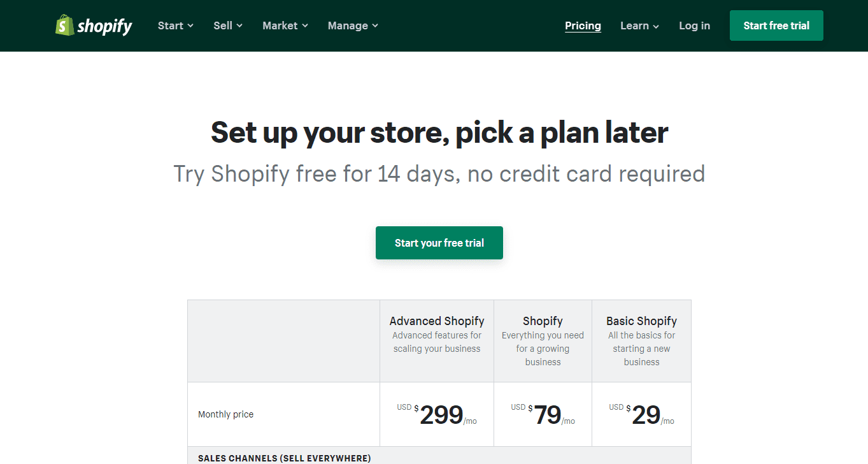Select the Shopify plan column header
Image resolution: width=868 pixels, height=464 pixels.
click(x=543, y=321)
